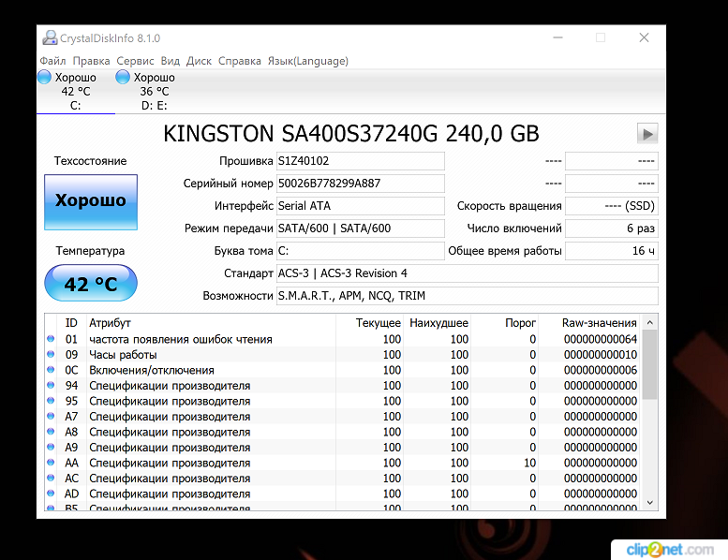
Task: Click transfer mode field SATA/600 | SATA/600
Action: 361,228
